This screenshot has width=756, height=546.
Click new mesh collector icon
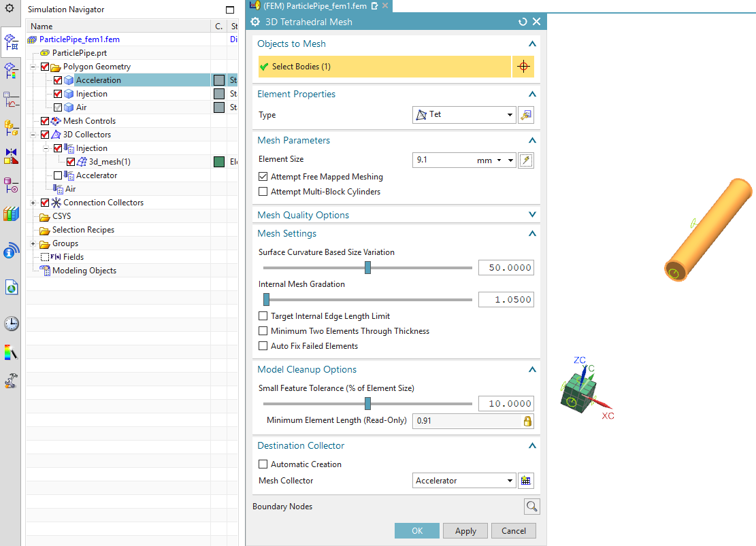coord(525,481)
